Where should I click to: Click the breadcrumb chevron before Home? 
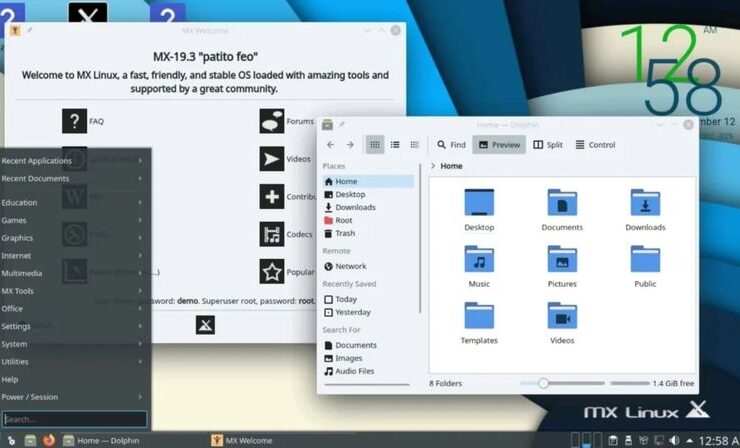click(x=433, y=166)
